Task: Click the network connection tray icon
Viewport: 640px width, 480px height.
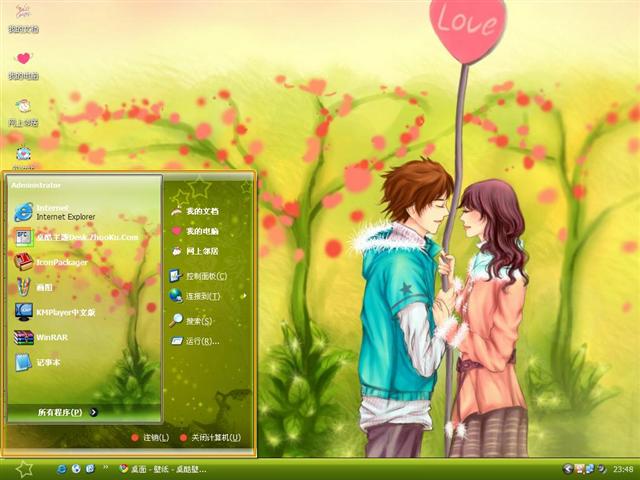Action: click(x=590, y=469)
